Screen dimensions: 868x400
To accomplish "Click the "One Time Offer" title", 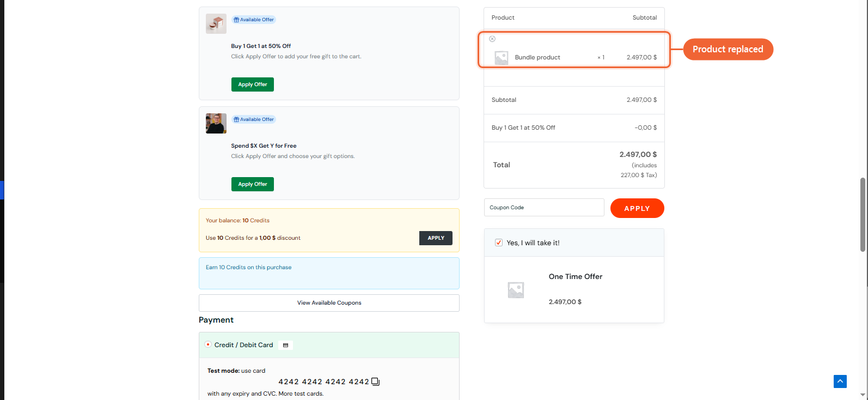I will point(576,277).
